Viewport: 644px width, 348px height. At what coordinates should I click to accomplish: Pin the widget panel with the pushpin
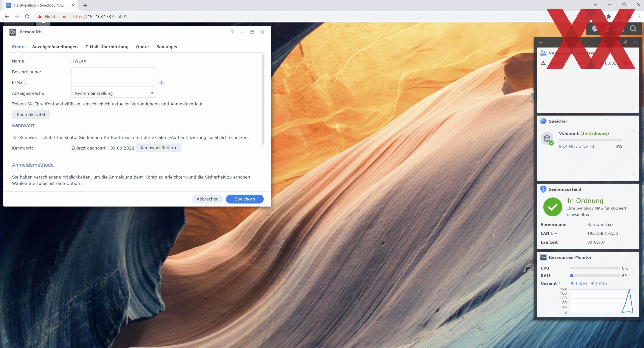[625, 42]
